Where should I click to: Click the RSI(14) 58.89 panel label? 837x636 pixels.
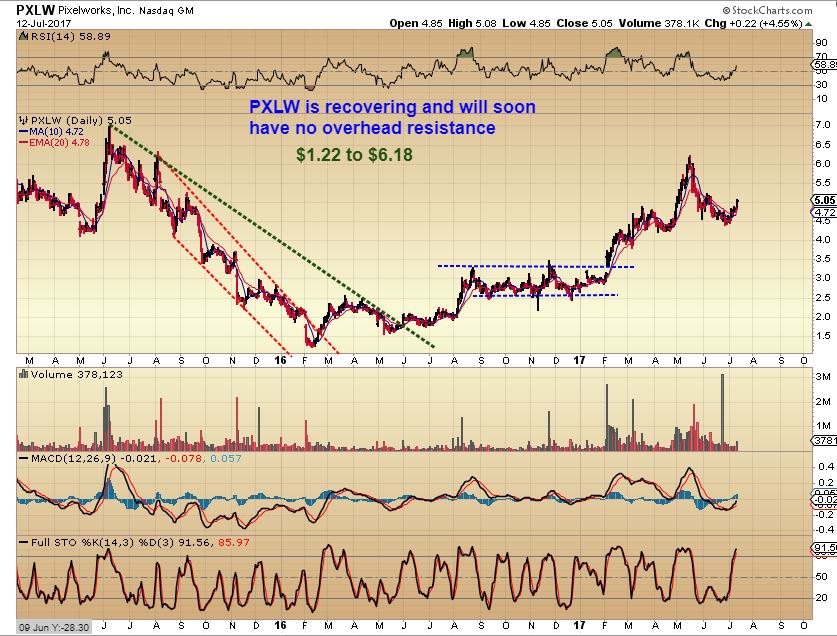(x=70, y=36)
